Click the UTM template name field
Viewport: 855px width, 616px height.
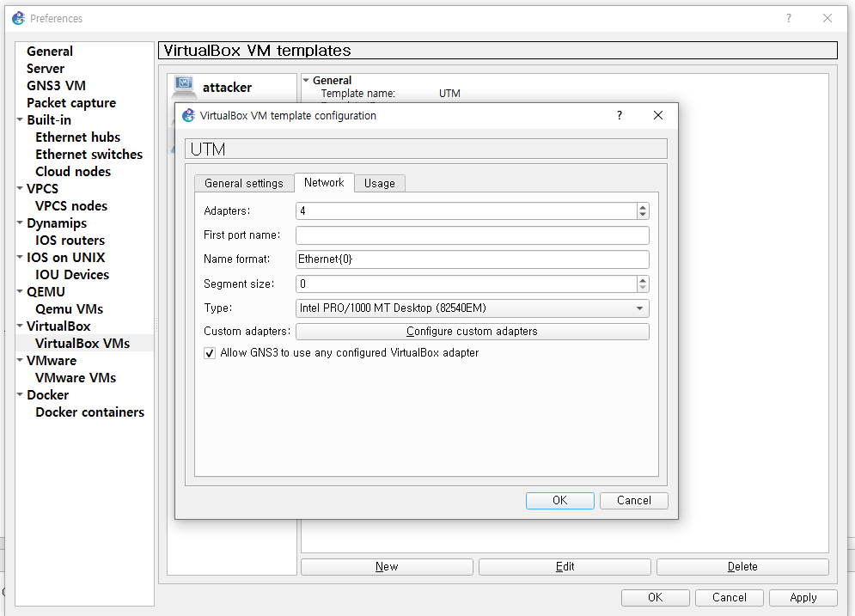click(x=426, y=149)
